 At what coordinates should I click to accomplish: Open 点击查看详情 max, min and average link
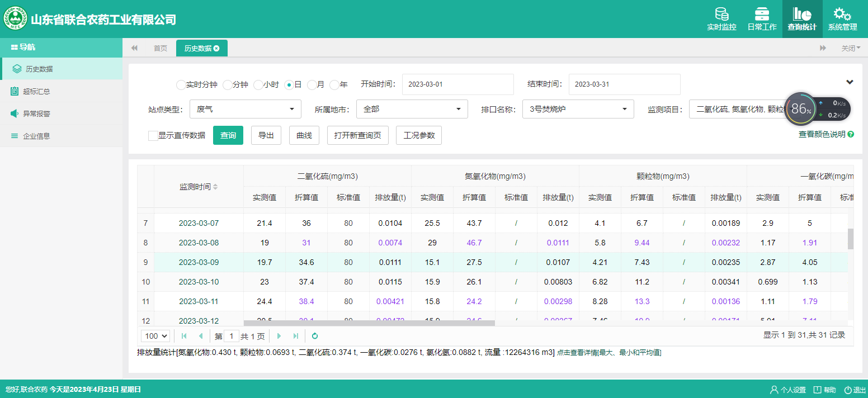click(609, 353)
